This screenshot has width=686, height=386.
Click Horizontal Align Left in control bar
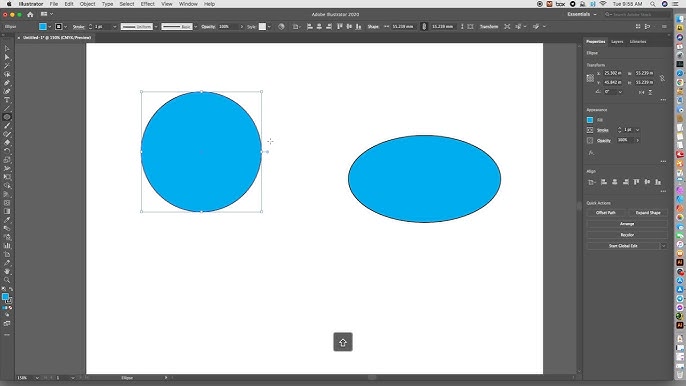click(x=310, y=27)
